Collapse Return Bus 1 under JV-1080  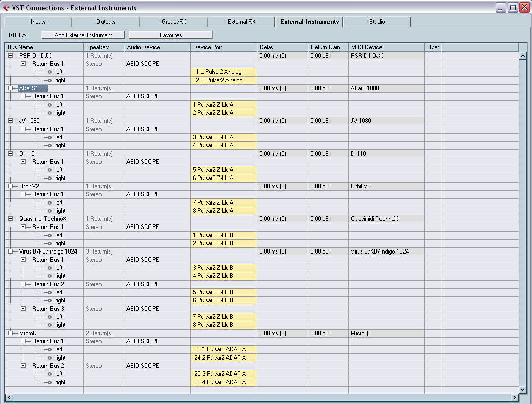pos(23,129)
